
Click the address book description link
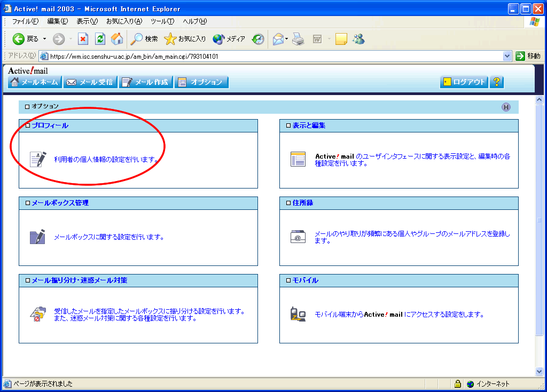412,237
